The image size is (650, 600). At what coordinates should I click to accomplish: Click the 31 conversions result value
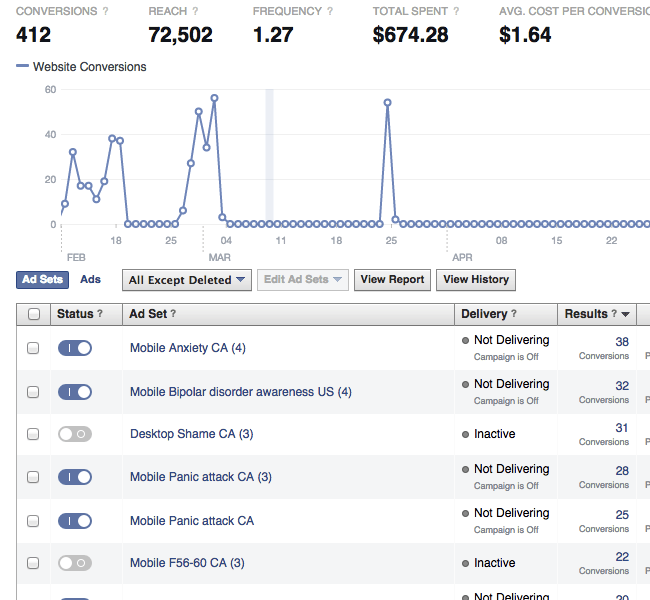[x=622, y=428]
